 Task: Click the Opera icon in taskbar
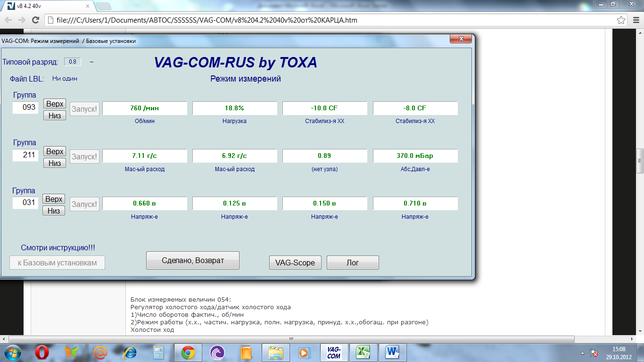[x=42, y=353]
